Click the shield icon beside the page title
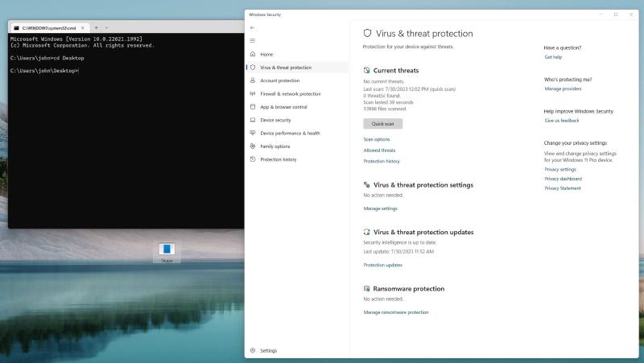644x363 pixels. coord(367,33)
